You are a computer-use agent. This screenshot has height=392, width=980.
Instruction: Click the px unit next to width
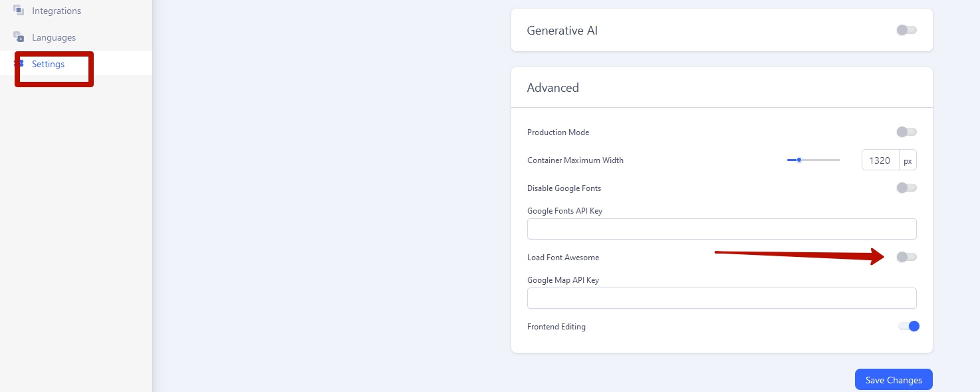(908, 160)
